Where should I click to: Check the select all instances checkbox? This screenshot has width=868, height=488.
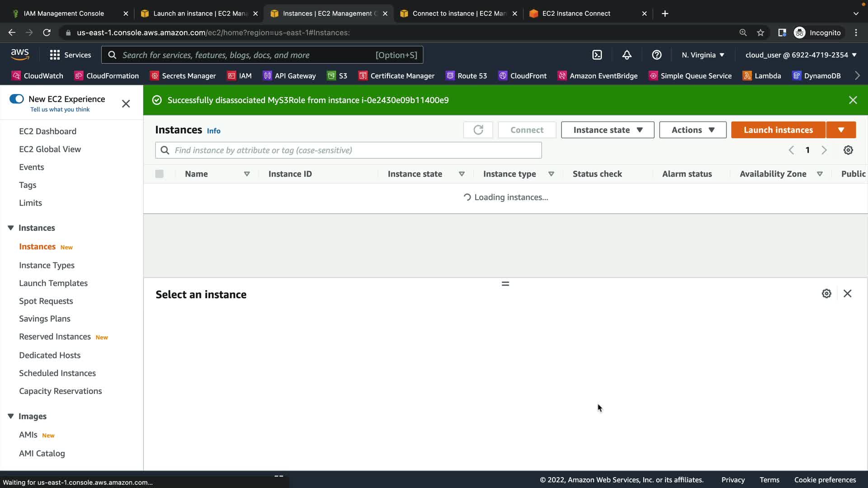pos(159,174)
